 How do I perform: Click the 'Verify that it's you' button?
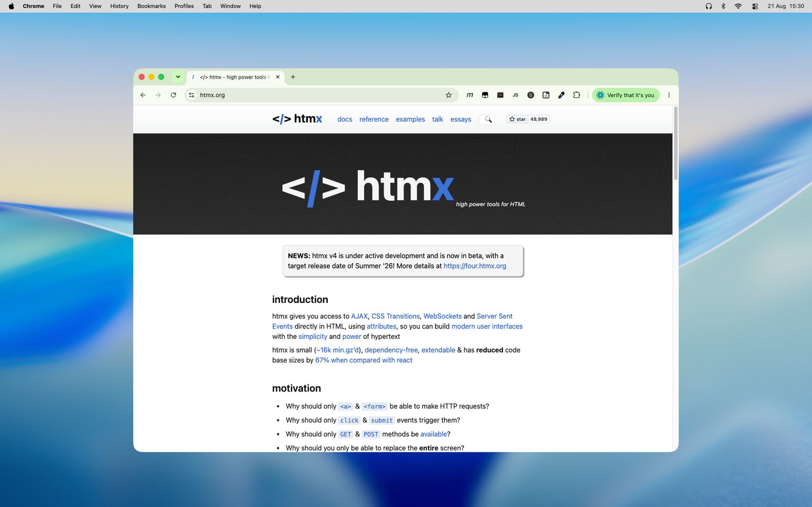point(625,95)
